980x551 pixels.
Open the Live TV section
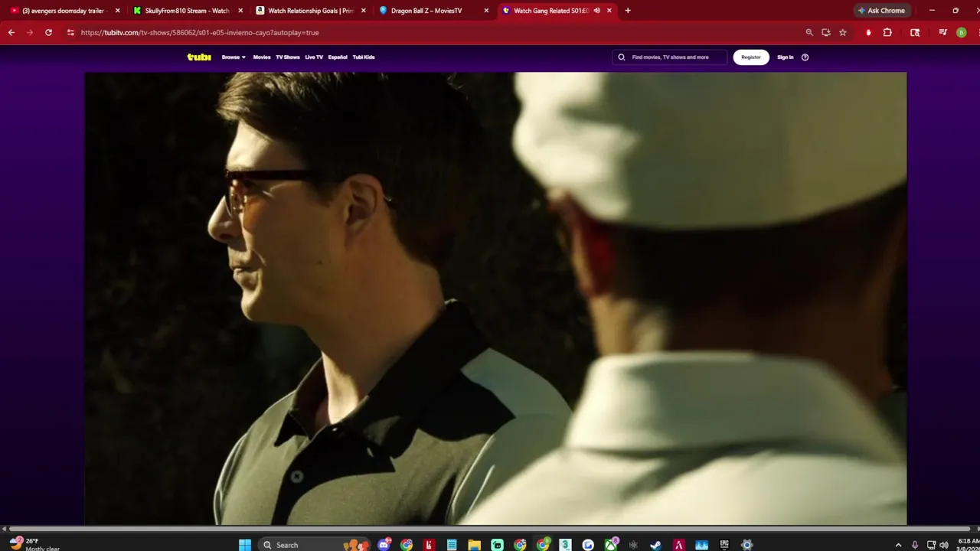[314, 57]
